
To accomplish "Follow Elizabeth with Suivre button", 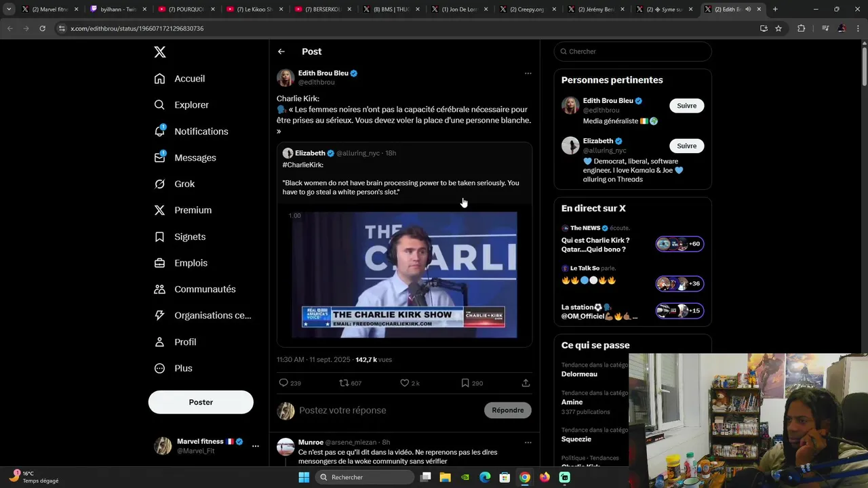I will coord(687,146).
